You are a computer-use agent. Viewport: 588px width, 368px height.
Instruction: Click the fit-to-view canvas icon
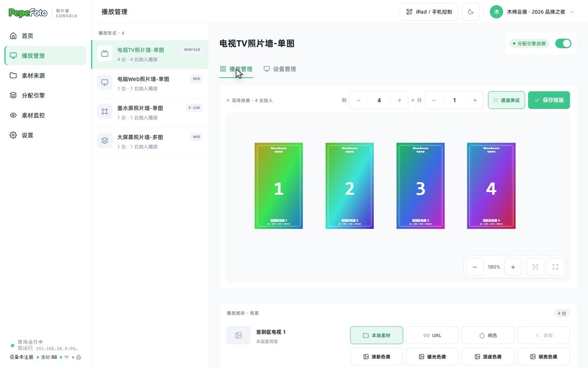tap(535, 267)
